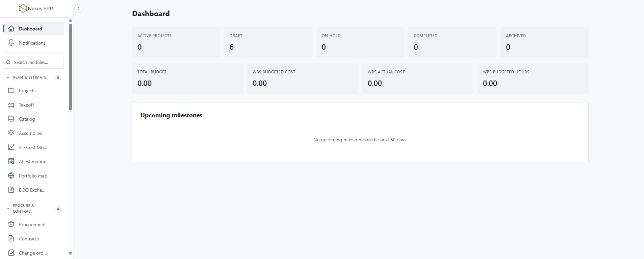Click the Portfolio map globe icon

click(x=11, y=176)
